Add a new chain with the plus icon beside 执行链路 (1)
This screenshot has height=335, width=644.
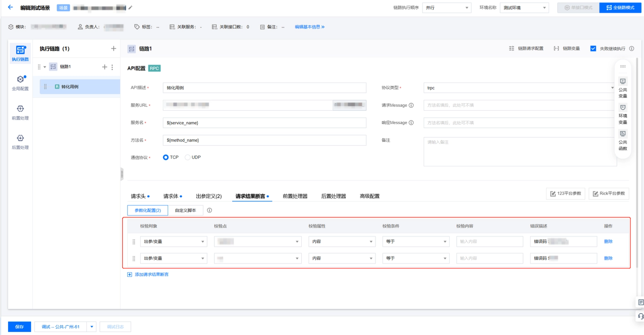[114, 49]
